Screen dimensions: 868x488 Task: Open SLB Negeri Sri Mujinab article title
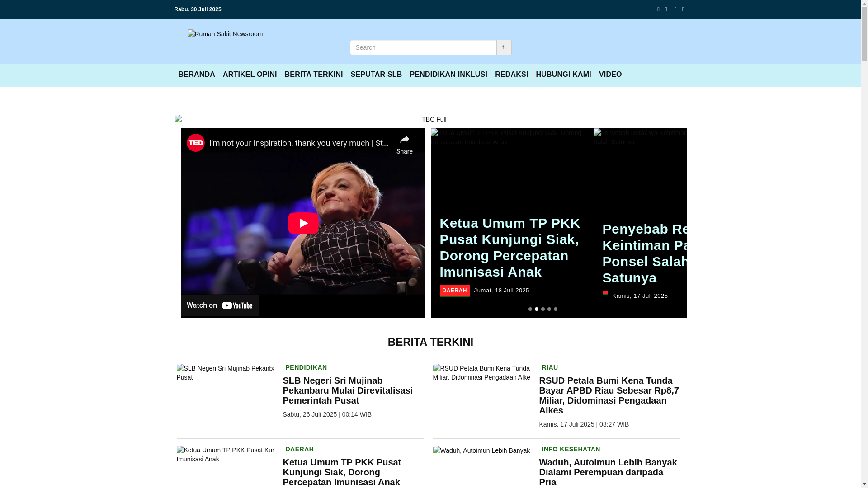point(348,390)
